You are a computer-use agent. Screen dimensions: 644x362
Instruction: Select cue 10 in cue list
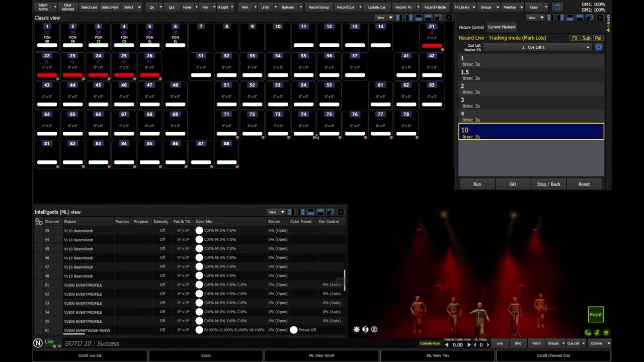tap(531, 132)
